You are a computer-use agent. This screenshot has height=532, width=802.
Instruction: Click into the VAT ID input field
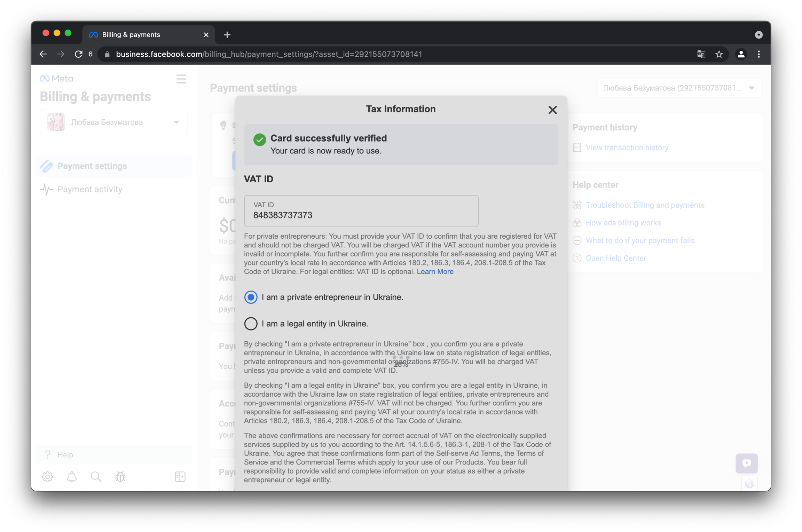coord(361,211)
